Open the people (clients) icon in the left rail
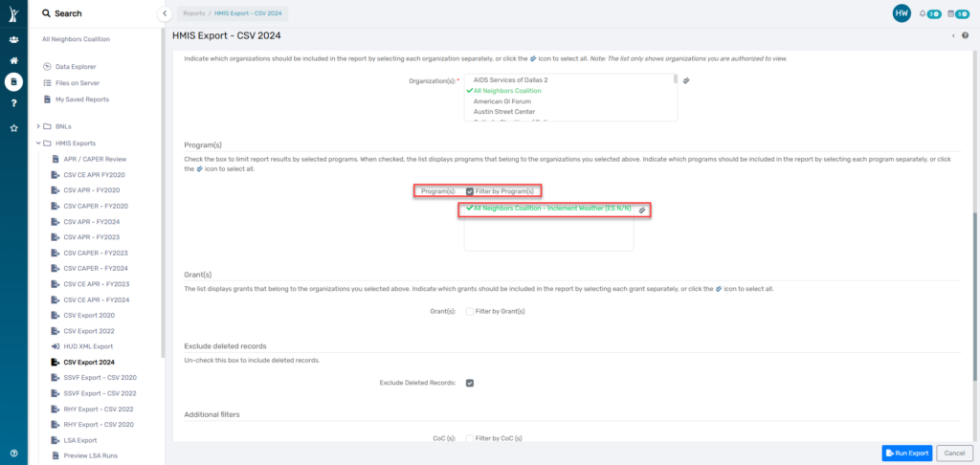Image resolution: width=980 pixels, height=465 pixels. (x=13, y=39)
